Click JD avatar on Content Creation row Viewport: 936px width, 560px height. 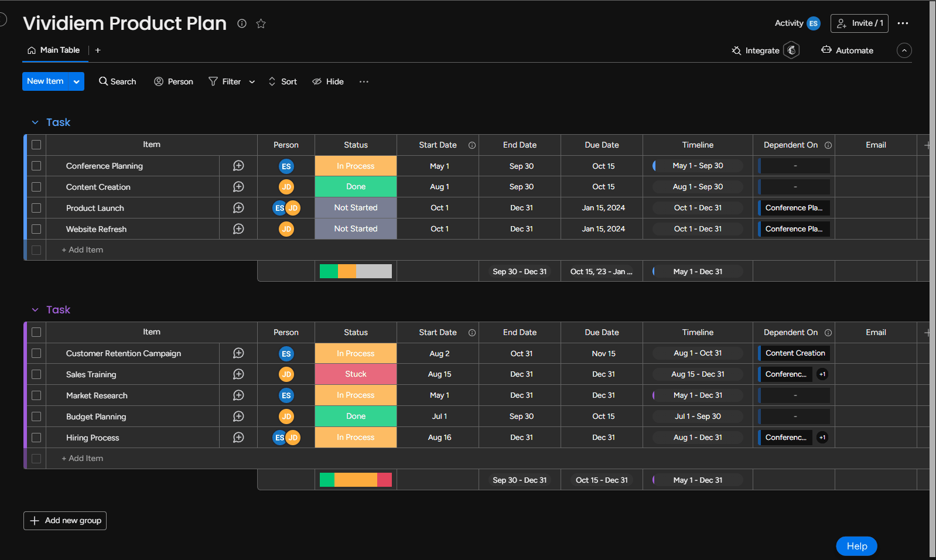click(x=286, y=187)
